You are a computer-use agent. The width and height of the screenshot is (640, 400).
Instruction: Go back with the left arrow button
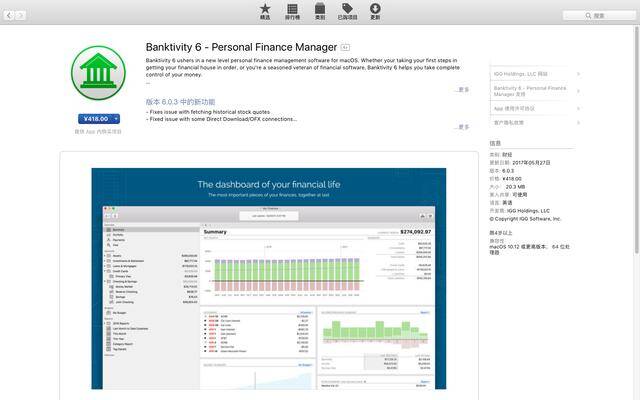(9, 16)
